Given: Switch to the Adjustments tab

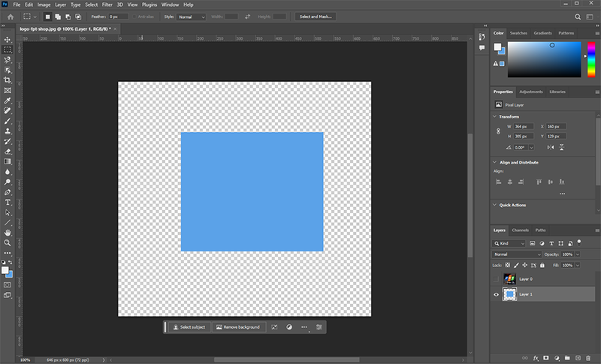Looking at the screenshot, I should click(x=531, y=92).
